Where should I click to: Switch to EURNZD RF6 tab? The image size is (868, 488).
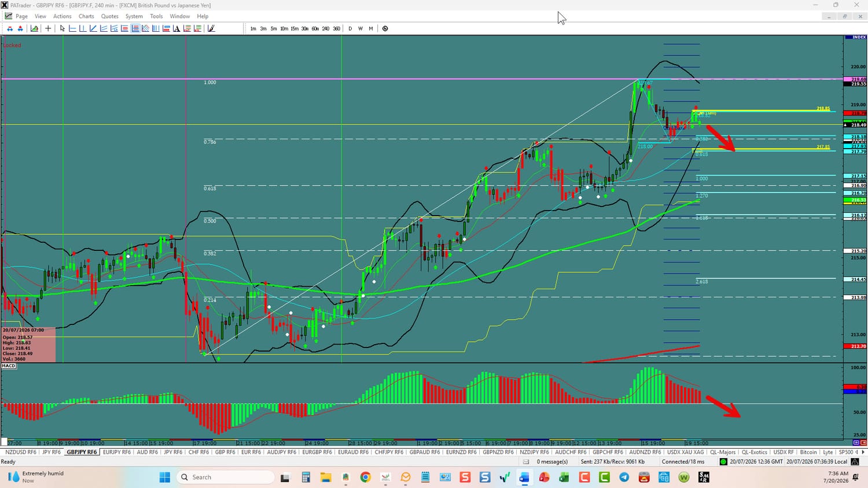[461, 452]
